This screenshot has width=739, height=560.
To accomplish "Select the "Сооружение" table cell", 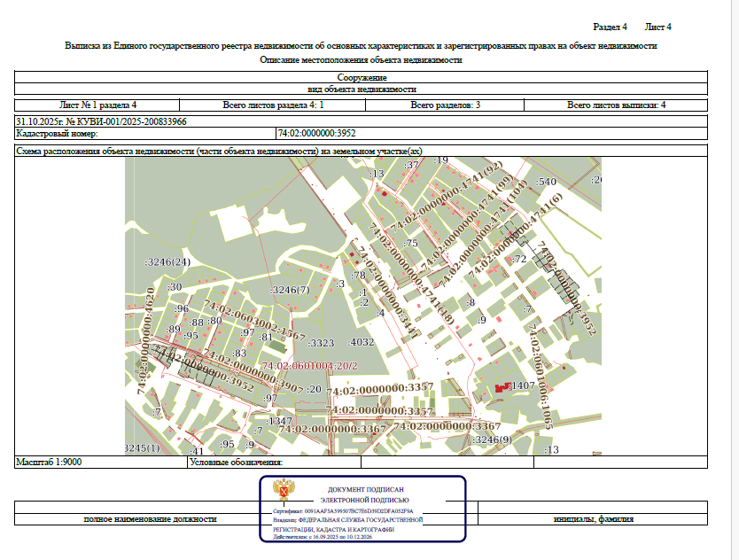I will 361,77.
